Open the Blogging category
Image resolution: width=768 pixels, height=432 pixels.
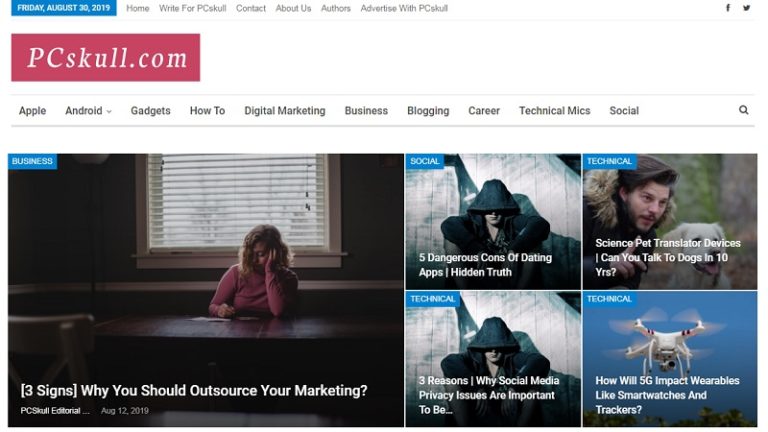pos(428,111)
